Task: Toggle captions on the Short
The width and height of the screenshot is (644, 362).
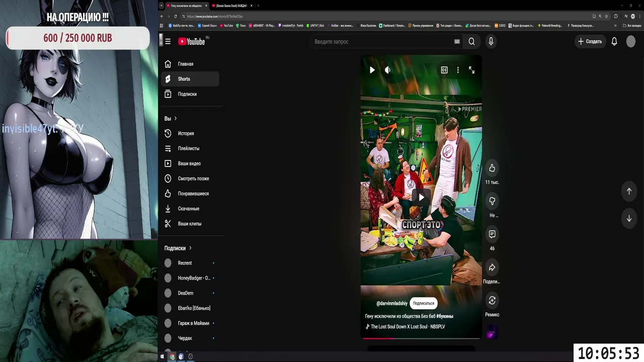Action: pyautogui.click(x=444, y=70)
